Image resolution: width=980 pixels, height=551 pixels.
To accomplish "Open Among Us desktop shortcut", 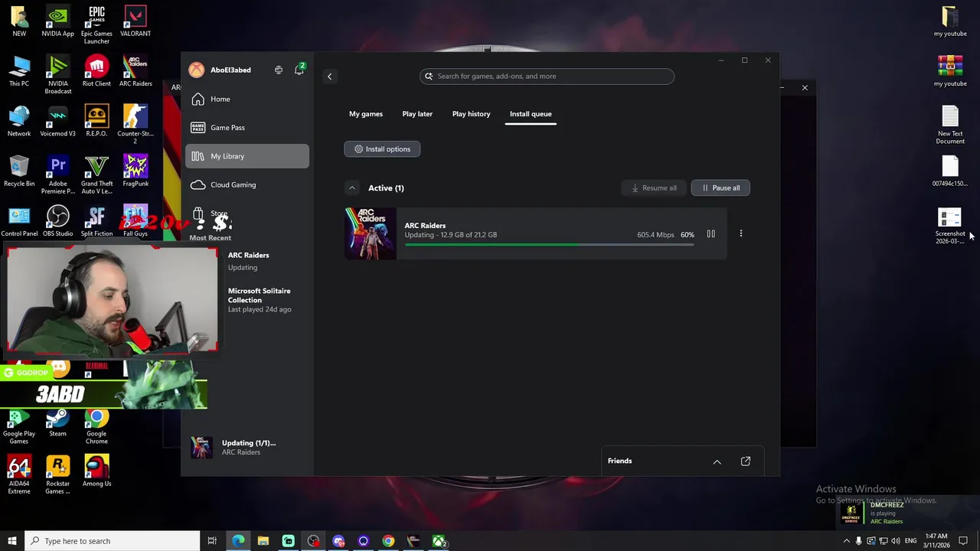I will 96,471.
